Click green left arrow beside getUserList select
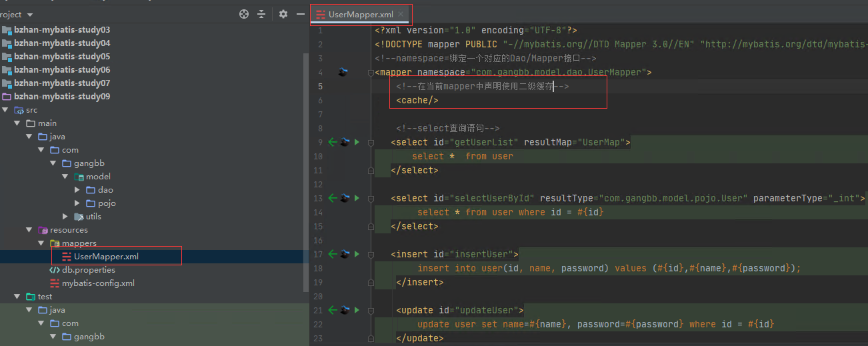 coord(333,142)
